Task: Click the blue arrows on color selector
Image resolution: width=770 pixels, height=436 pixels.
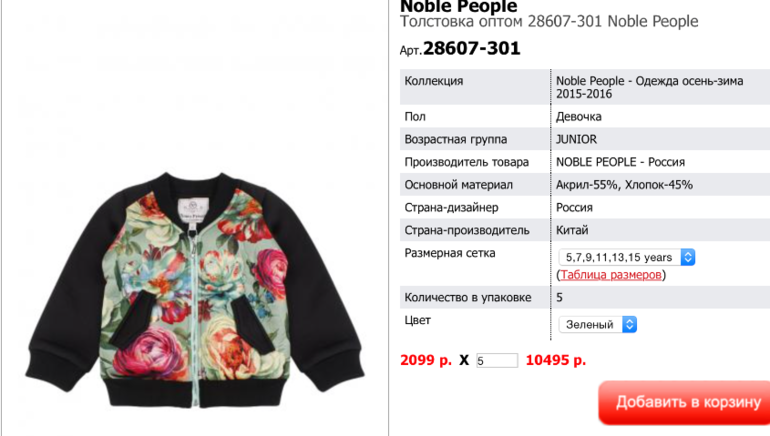Action: pos(630,325)
